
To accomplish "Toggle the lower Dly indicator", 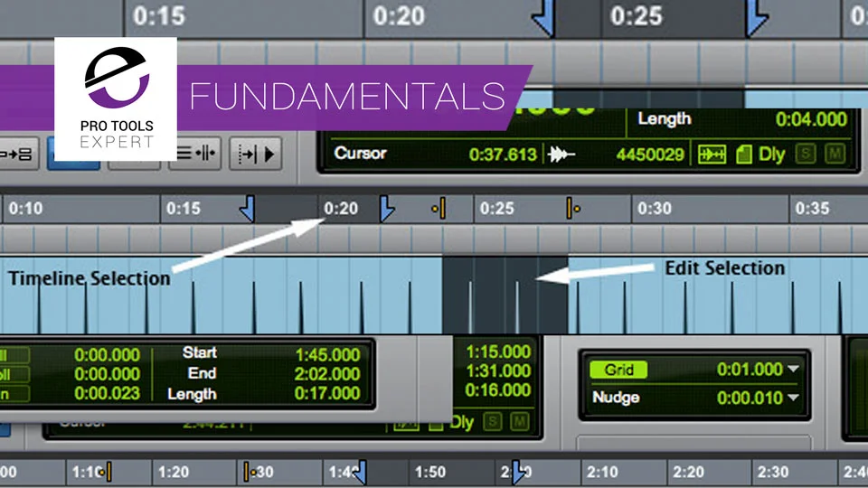I will coord(462,423).
